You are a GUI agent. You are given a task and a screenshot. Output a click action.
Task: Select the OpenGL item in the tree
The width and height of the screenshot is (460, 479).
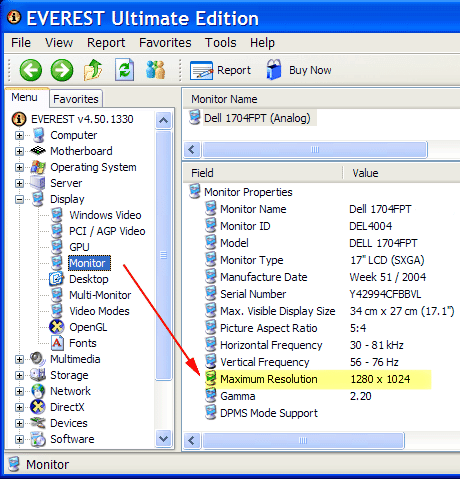pyautogui.click(x=88, y=327)
